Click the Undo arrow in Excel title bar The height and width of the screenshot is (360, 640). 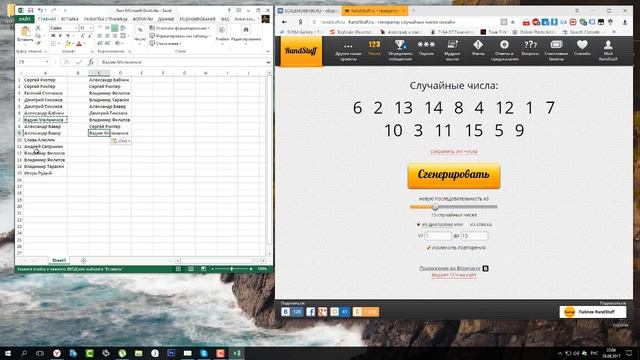[40, 10]
